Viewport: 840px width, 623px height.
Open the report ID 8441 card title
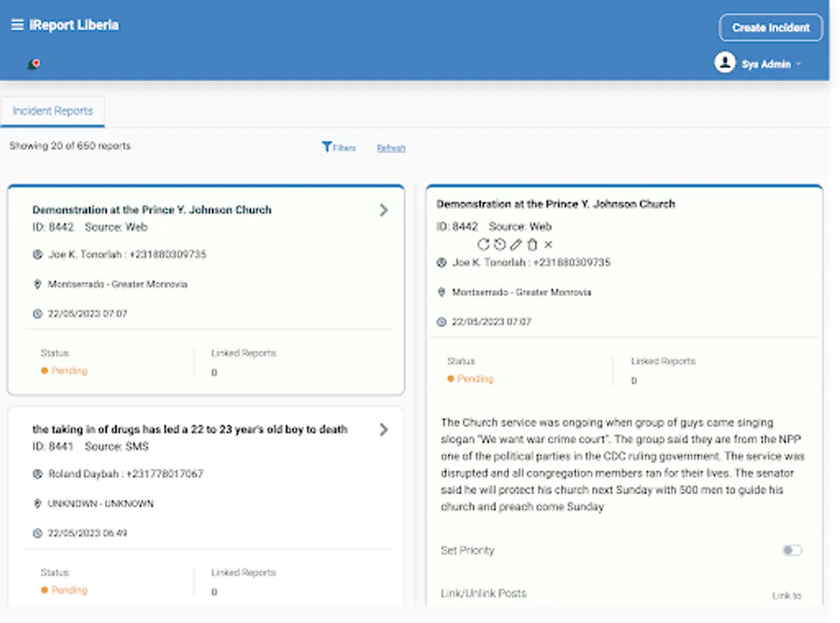(x=190, y=429)
